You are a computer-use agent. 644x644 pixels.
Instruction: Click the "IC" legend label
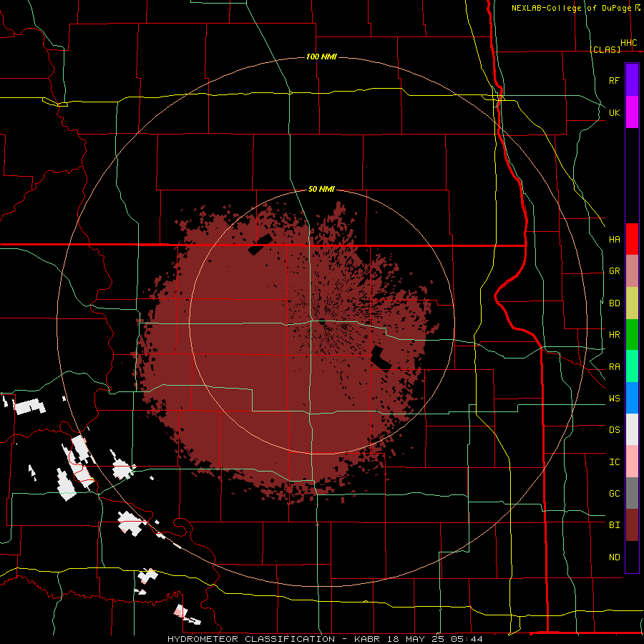point(614,462)
